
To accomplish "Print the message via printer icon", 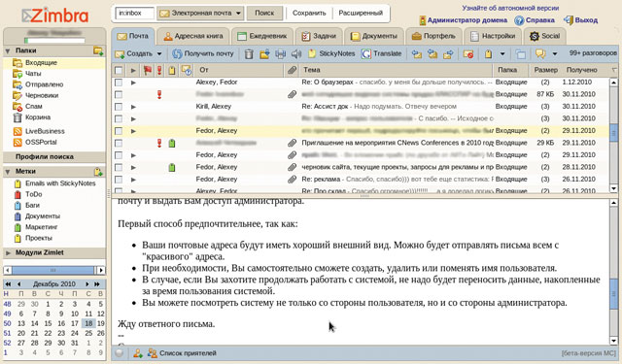I will click(x=281, y=53).
